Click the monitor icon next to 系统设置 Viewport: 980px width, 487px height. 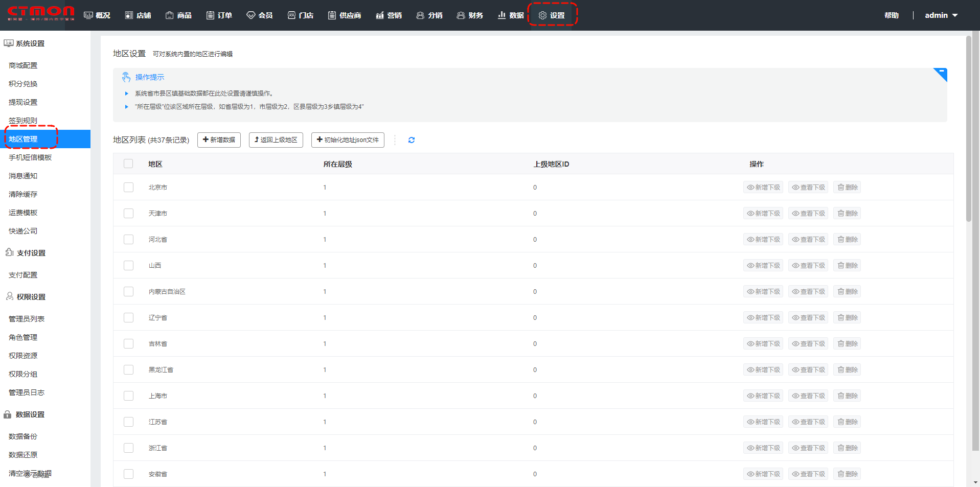pos(8,43)
